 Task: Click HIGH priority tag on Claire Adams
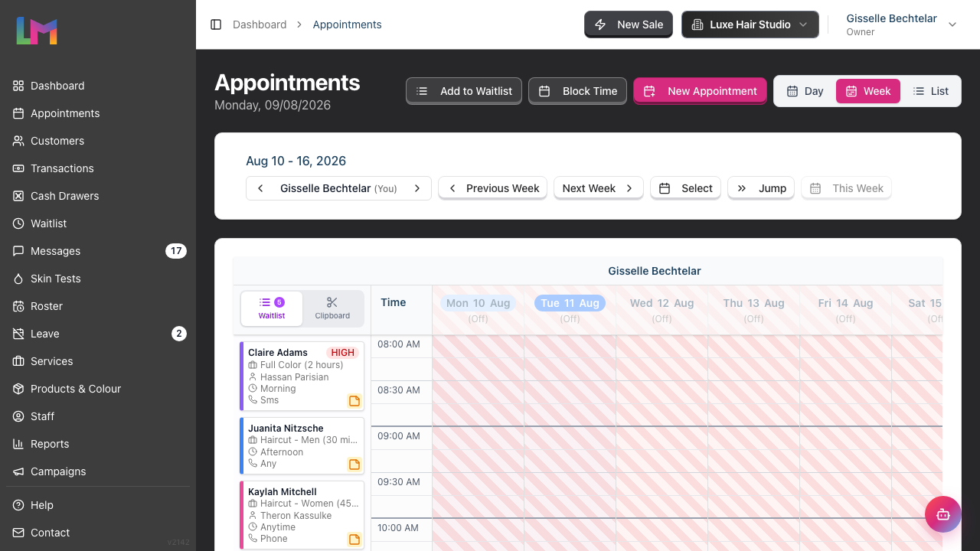pos(342,353)
